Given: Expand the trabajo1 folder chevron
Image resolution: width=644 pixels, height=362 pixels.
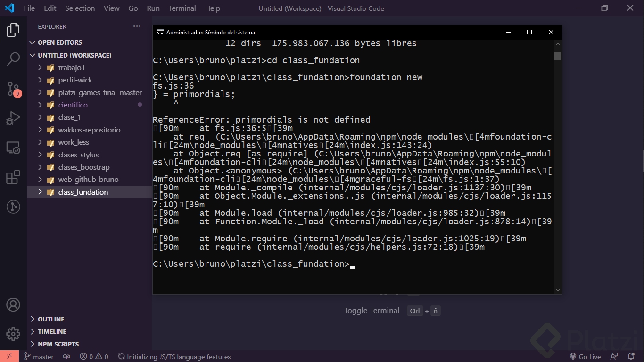Looking at the screenshot, I should [40, 67].
